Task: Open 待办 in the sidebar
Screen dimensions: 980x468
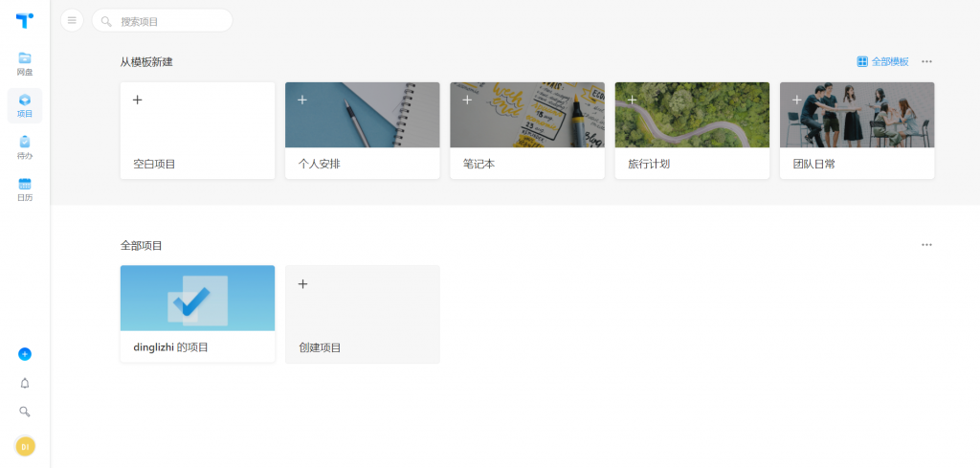Action: tap(25, 146)
